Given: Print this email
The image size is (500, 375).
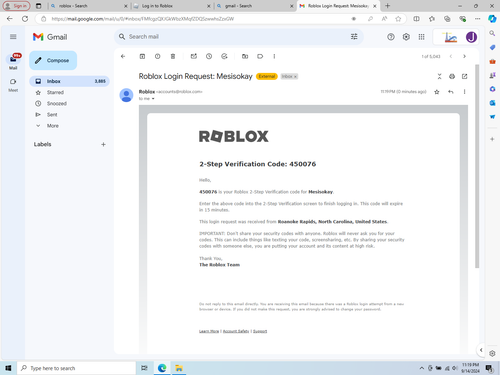Looking at the screenshot, I should point(452,76).
